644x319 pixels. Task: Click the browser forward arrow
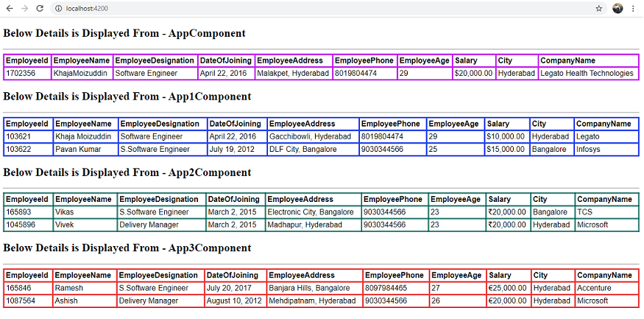click(x=24, y=8)
